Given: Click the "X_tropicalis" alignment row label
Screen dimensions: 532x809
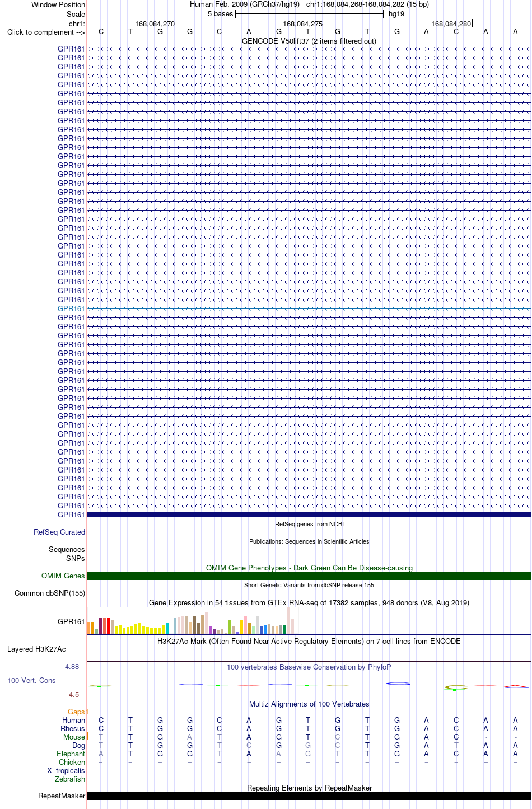Looking at the screenshot, I should (x=66, y=771).
